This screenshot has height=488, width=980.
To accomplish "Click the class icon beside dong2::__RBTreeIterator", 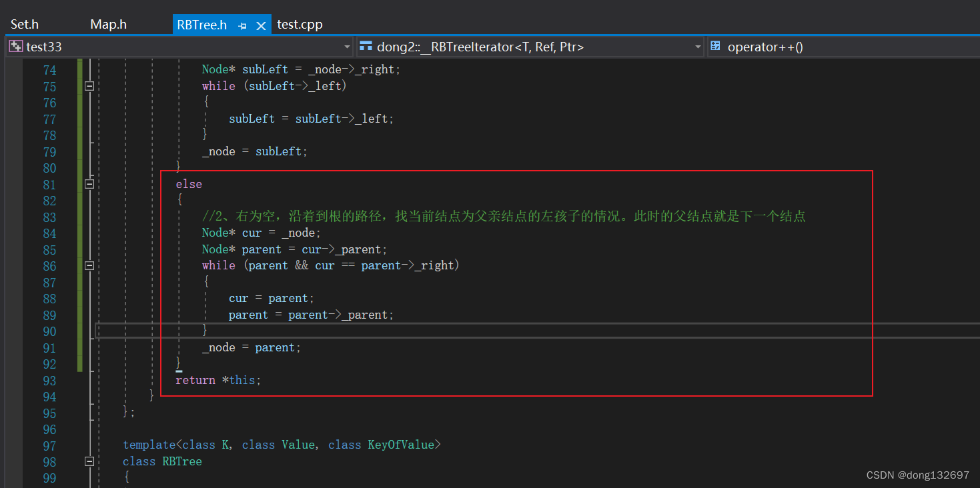I will (366, 47).
